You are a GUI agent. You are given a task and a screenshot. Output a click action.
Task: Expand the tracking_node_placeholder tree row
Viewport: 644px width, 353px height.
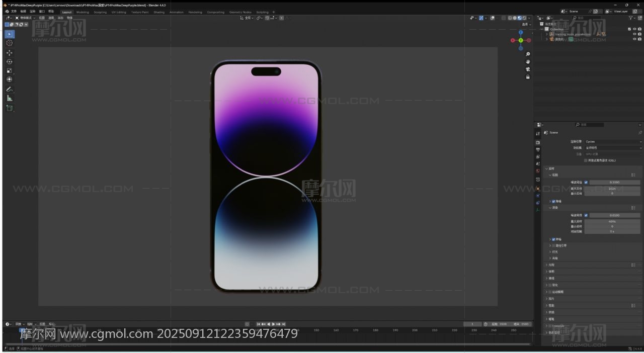click(547, 34)
